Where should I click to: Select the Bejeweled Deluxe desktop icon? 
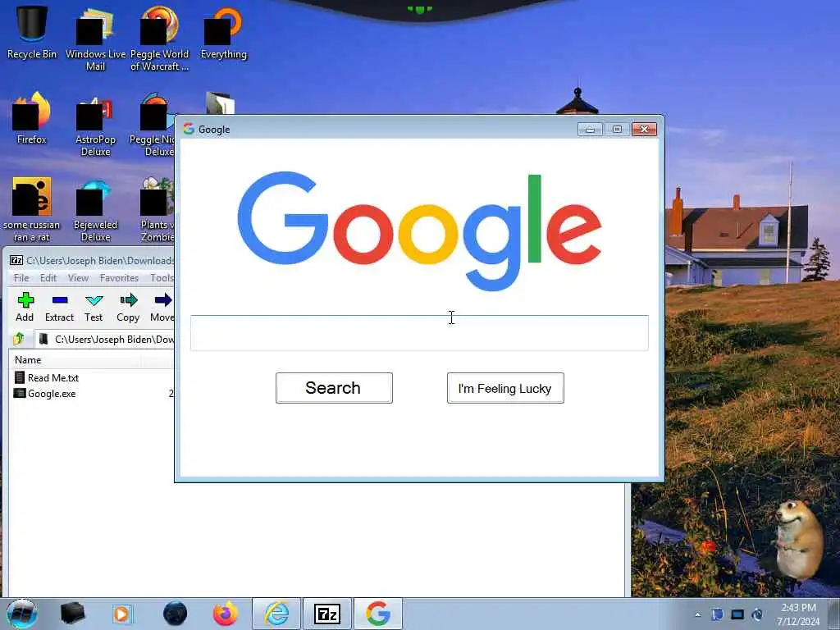coord(95,210)
